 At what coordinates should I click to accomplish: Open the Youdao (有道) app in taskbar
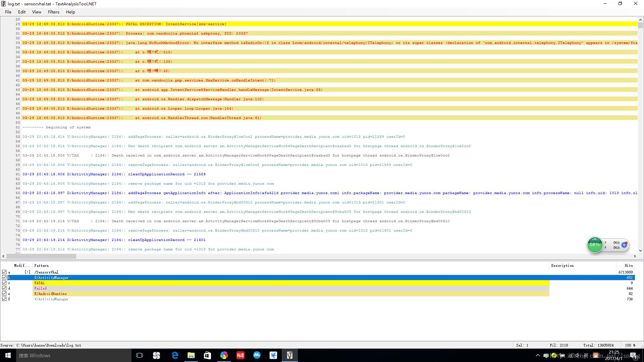pos(240,355)
